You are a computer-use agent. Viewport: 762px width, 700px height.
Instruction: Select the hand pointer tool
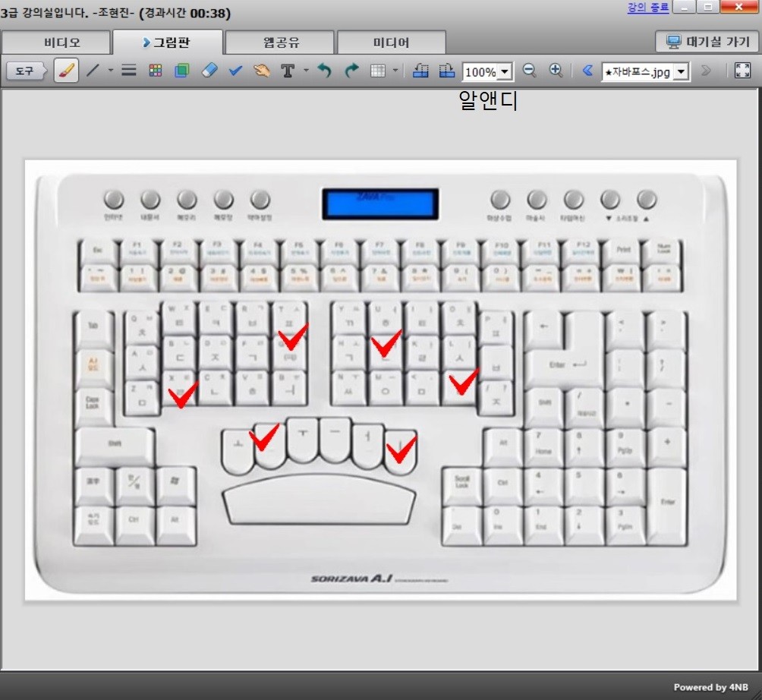click(x=262, y=71)
